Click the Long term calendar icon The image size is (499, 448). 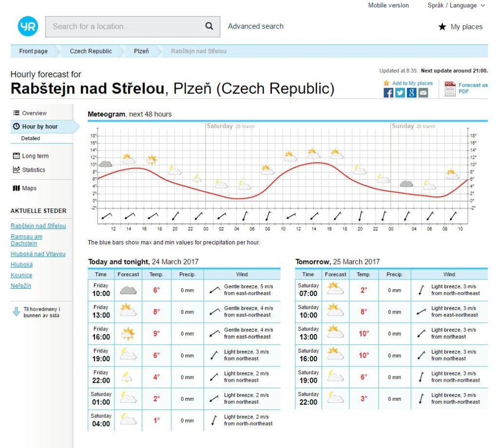[16, 156]
